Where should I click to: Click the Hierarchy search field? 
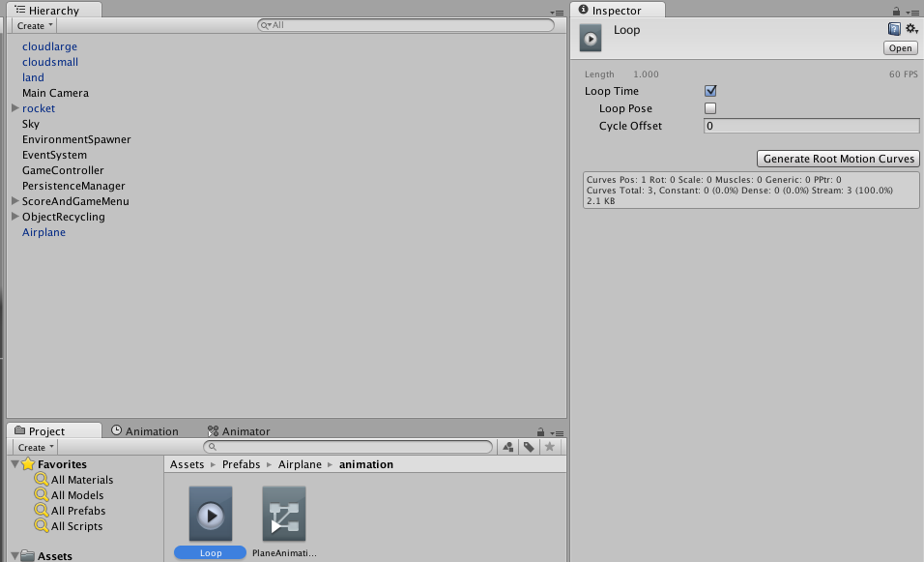405,25
